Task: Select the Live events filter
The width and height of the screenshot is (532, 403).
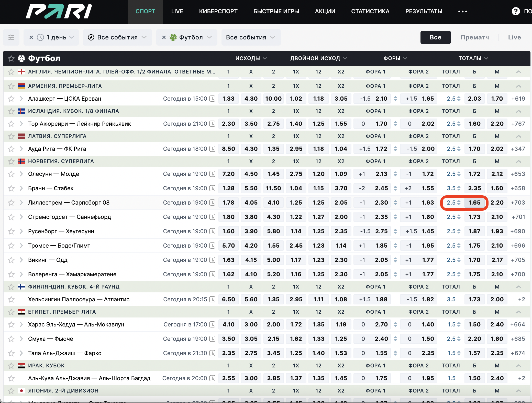Action: (x=514, y=37)
